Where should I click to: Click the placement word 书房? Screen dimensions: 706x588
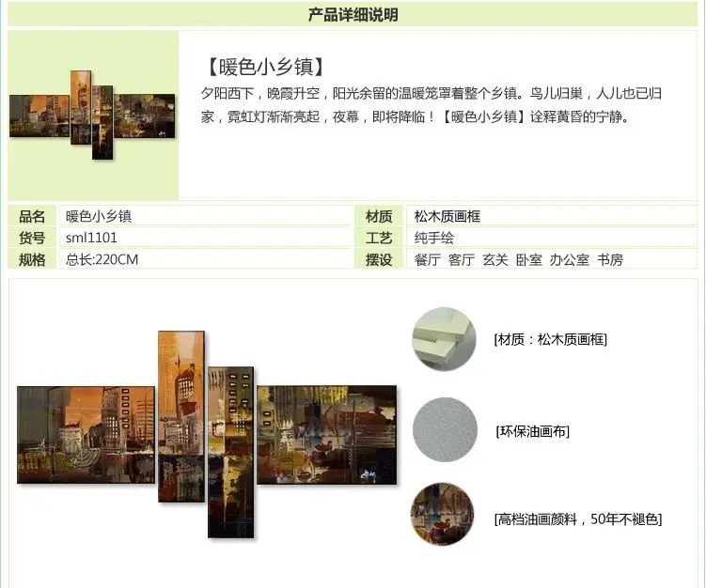point(610,259)
